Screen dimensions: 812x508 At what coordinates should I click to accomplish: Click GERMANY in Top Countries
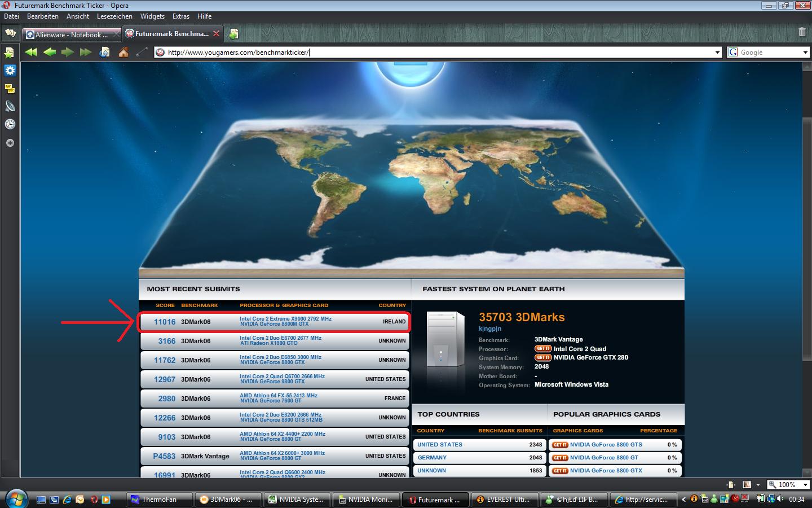[x=432, y=458]
